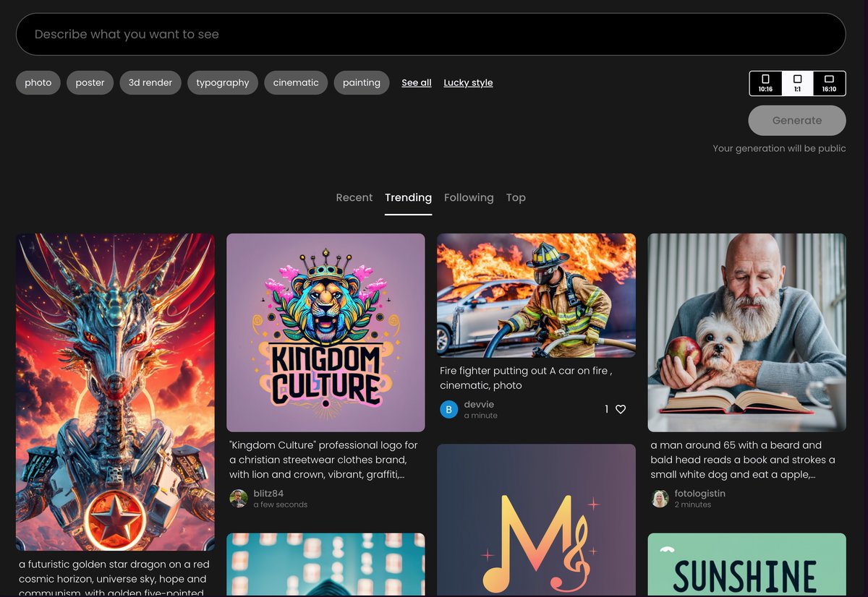Click the prompt field 'Describe what you want to see'

[x=430, y=34]
